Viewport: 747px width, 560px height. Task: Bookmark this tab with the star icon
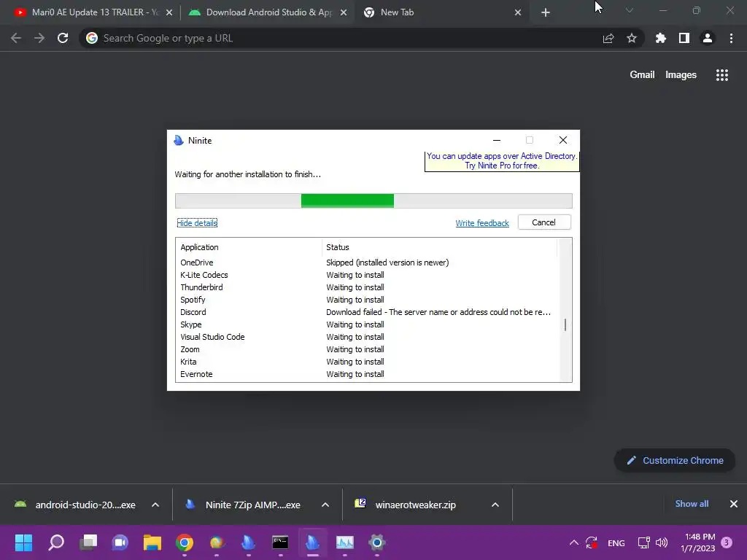pos(632,38)
